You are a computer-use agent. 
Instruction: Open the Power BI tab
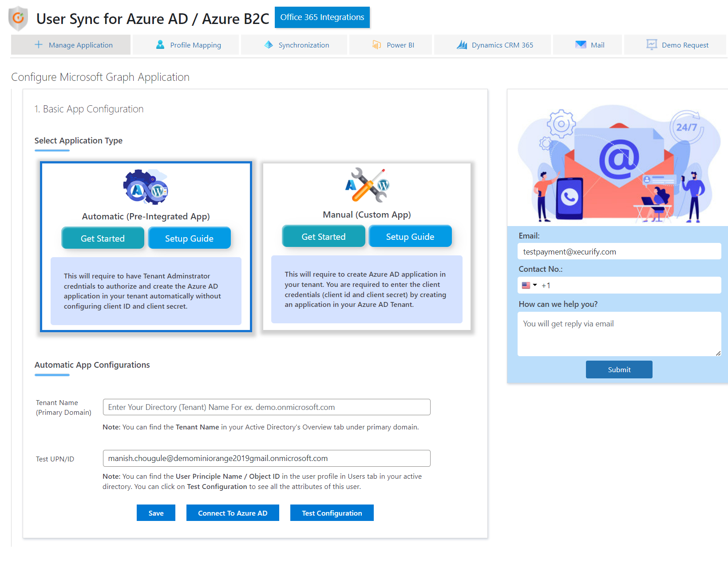[391, 45]
